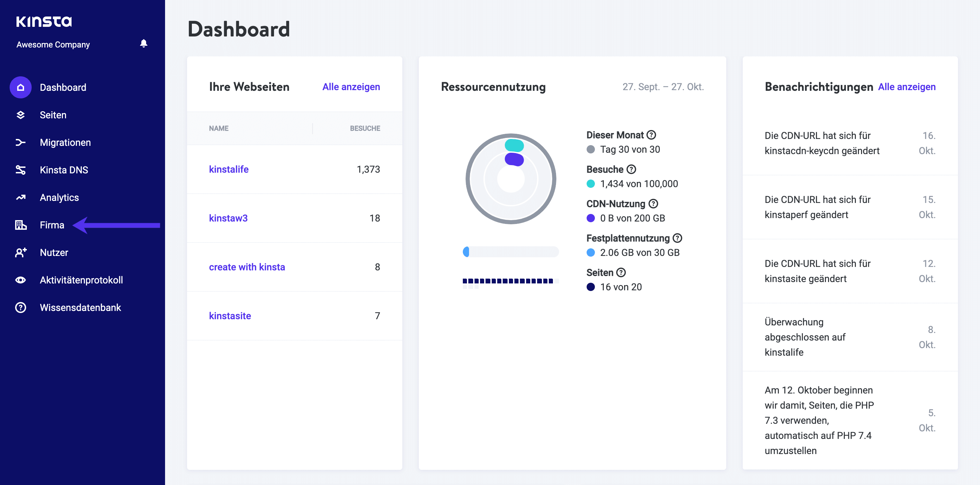Click the Analytics trend icon

[x=21, y=197]
